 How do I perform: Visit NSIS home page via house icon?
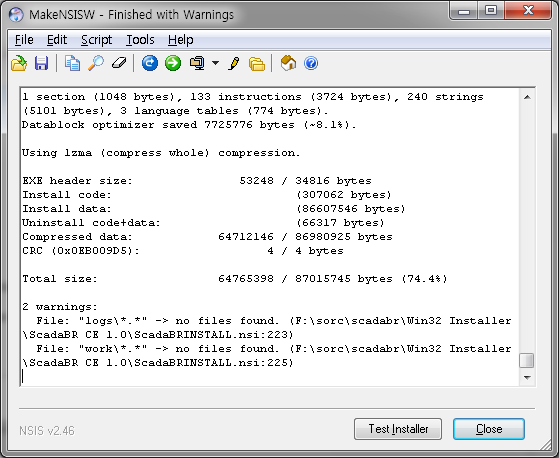click(288, 63)
